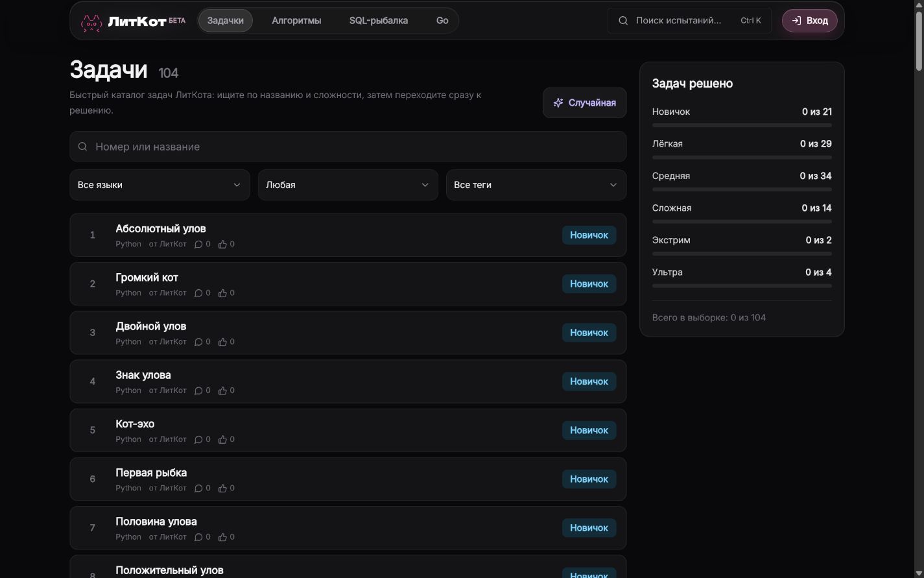Open the SQL-рыбалка tab
Image resolution: width=924 pixels, height=578 pixels.
point(379,21)
